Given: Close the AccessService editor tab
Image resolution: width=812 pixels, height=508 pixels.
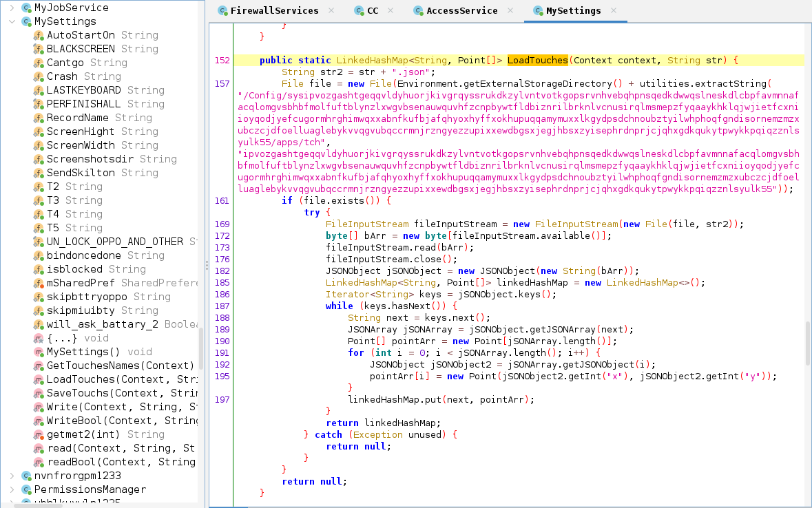Looking at the screenshot, I should tap(510, 11).
